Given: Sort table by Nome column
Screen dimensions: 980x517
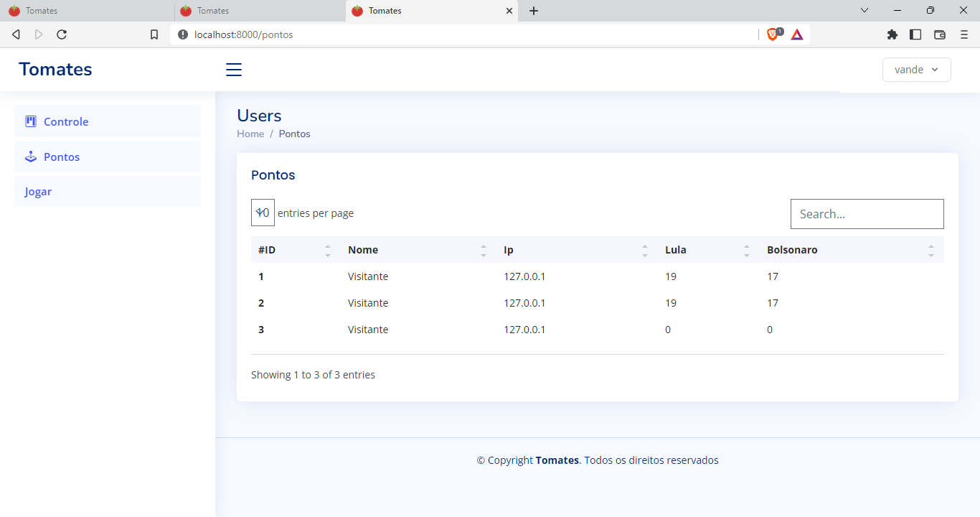Looking at the screenshot, I should [418, 250].
